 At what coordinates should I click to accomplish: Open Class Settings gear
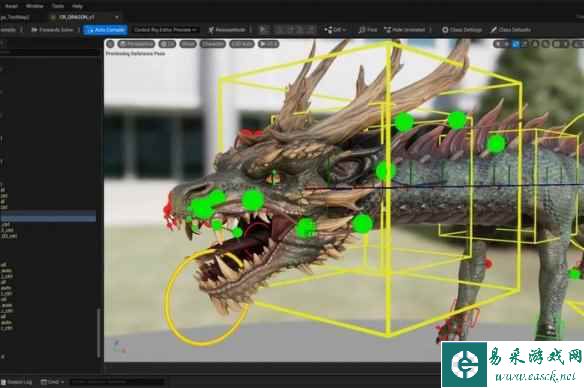[x=462, y=30]
